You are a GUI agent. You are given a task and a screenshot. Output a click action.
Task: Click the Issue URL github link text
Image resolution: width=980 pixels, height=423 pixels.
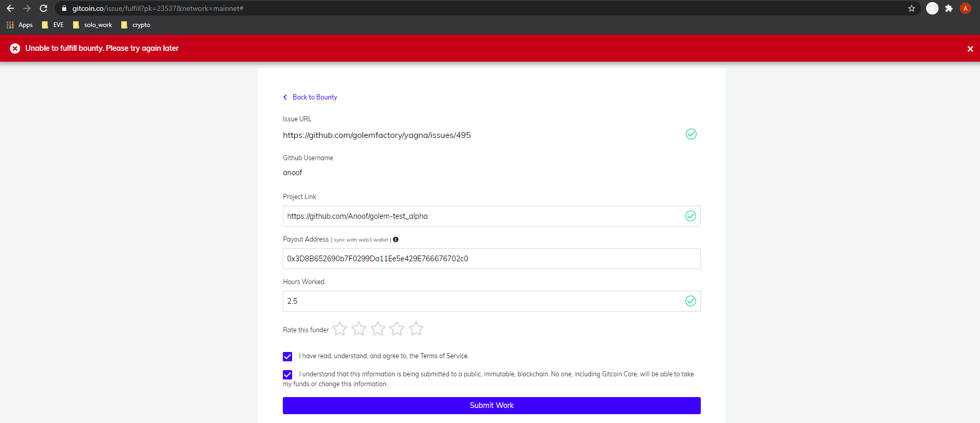pos(377,135)
